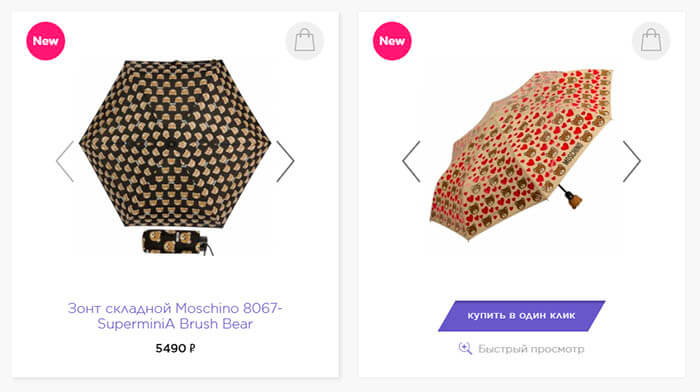Viewport: 700px width, 392px height.
Task: Click the center tip of black umbrella
Action: tap(170, 144)
